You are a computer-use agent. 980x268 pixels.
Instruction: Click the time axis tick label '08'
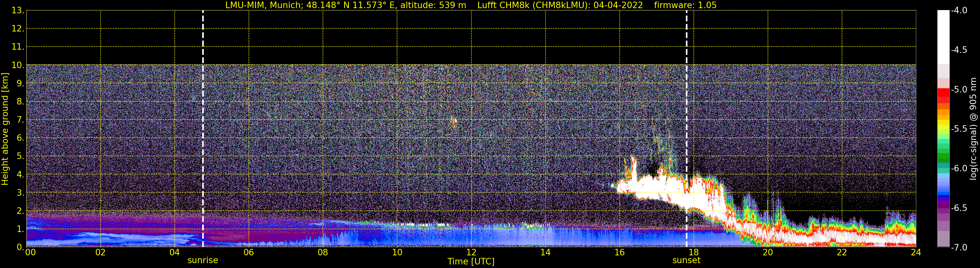coord(323,252)
